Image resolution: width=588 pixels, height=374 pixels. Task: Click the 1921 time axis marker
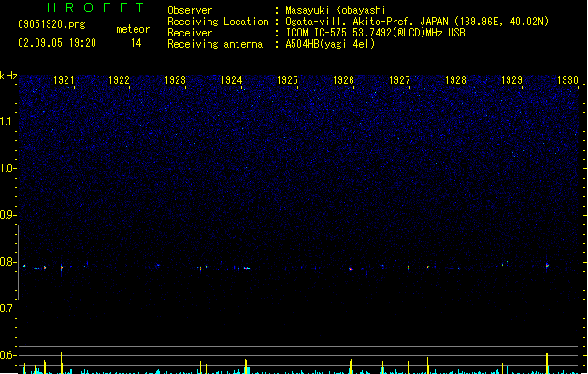coord(64,80)
